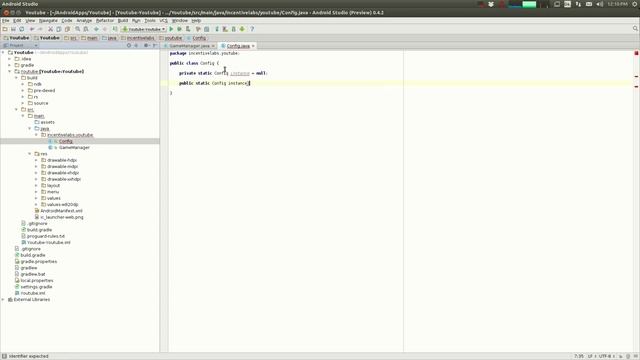
Task: Open the Ubuntu mail indicator
Action: [589, 4]
